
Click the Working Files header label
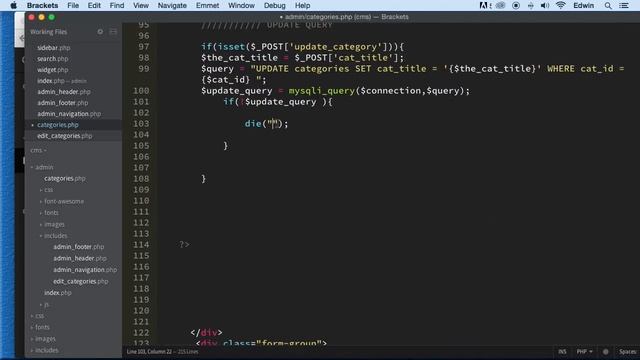[x=48, y=32]
